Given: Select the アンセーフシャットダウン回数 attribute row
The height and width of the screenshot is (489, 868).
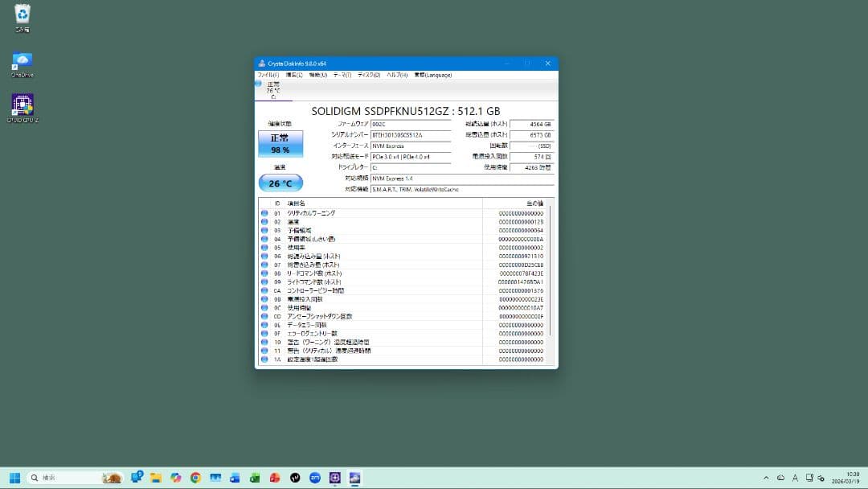Looking at the screenshot, I should [403, 316].
